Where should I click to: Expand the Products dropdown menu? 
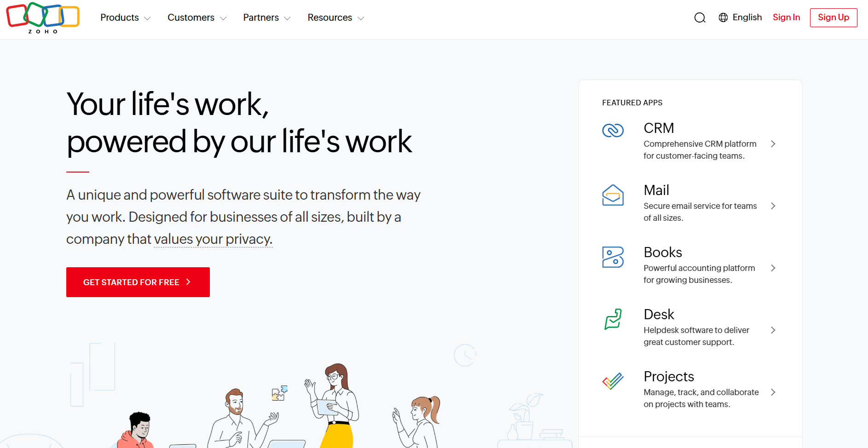coord(125,17)
